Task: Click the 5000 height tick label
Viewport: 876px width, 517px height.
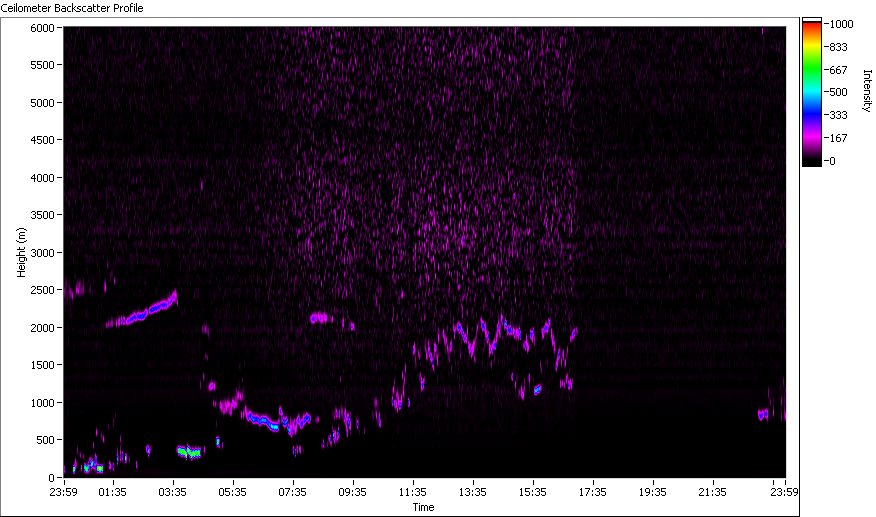Action: [x=42, y=102]
